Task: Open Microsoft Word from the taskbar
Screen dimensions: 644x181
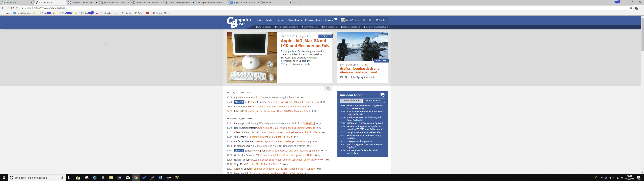Action: 160,178
